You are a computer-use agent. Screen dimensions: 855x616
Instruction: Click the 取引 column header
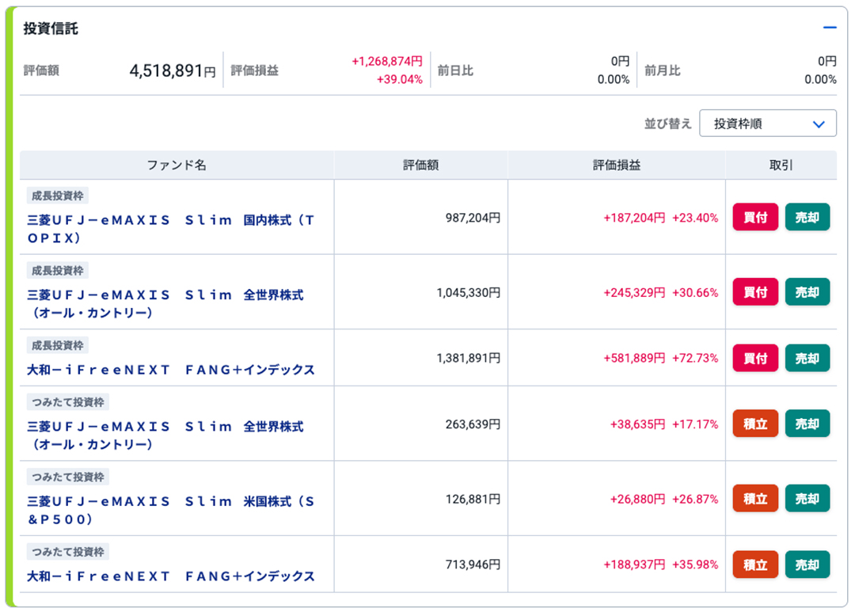point(781,165)
